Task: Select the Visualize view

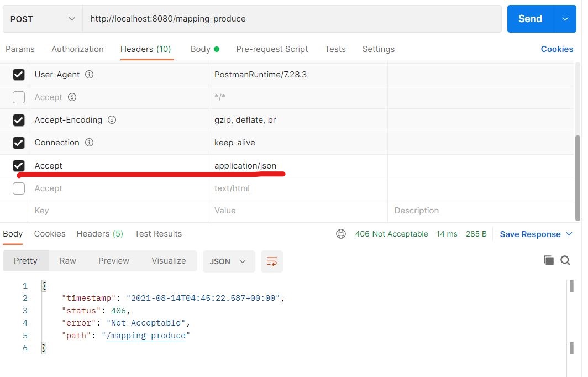Action: tap(169, 261)
